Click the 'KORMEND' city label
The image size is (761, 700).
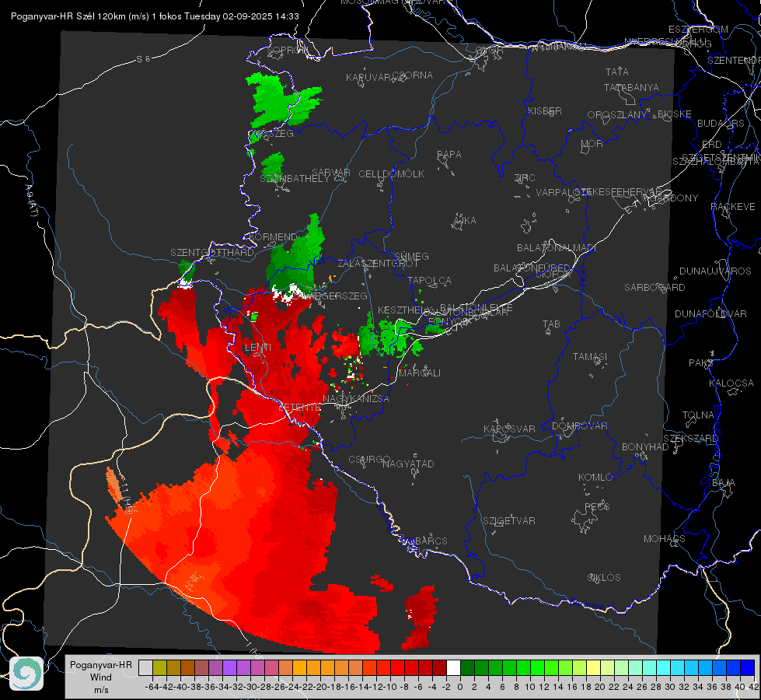click(x=272, y=237)
